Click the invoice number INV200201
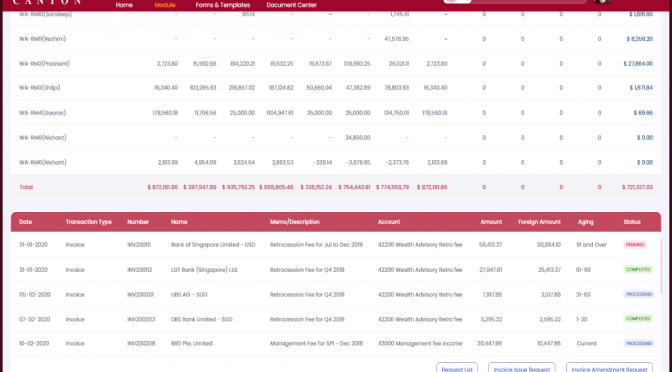The width and height of the screenshot is (672, 372). [x=141, y=295]
